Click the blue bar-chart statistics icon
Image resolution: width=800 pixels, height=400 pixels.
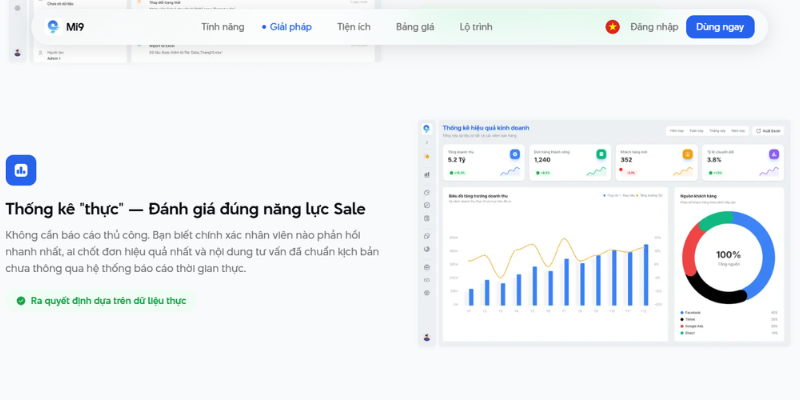tap(20, 170)
